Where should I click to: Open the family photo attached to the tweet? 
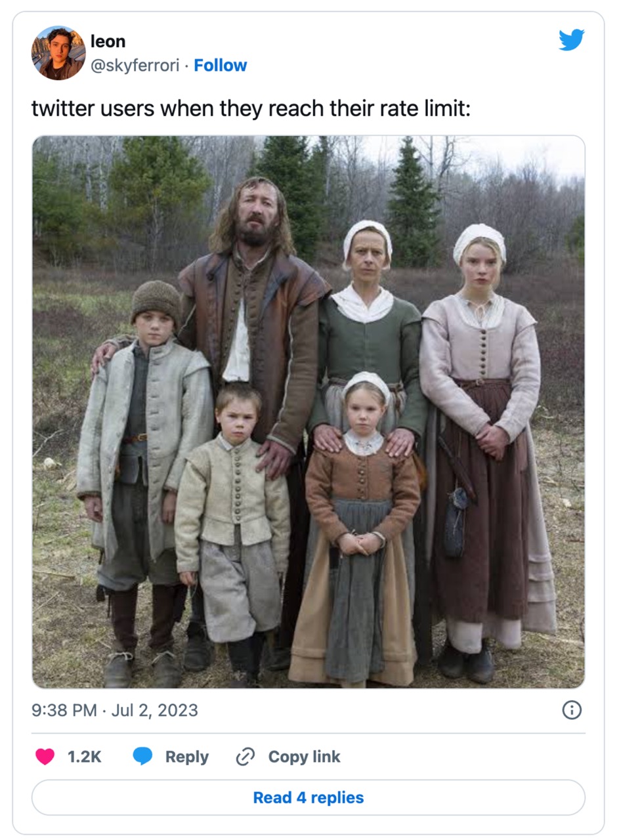[308, 411]
